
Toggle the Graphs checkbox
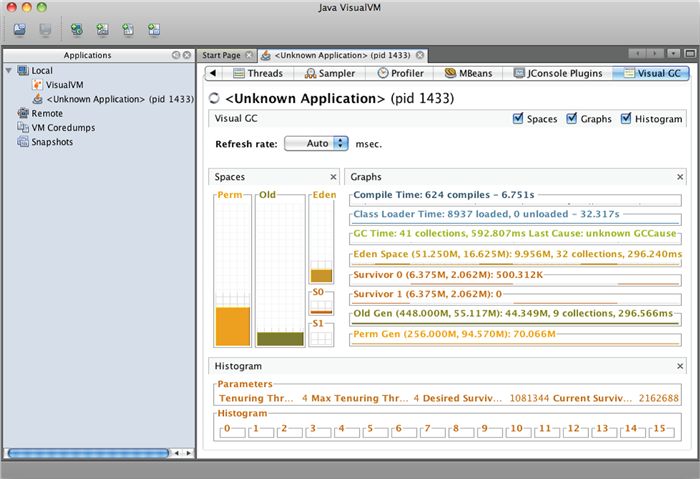pyautogui.click(x=572, y=119)
